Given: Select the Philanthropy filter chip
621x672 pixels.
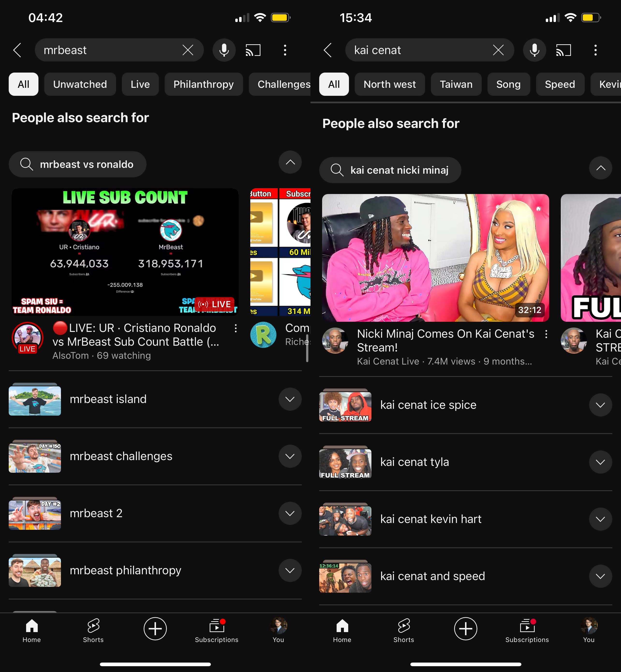Looking at the screenshot, I should [x=204, y=84].
